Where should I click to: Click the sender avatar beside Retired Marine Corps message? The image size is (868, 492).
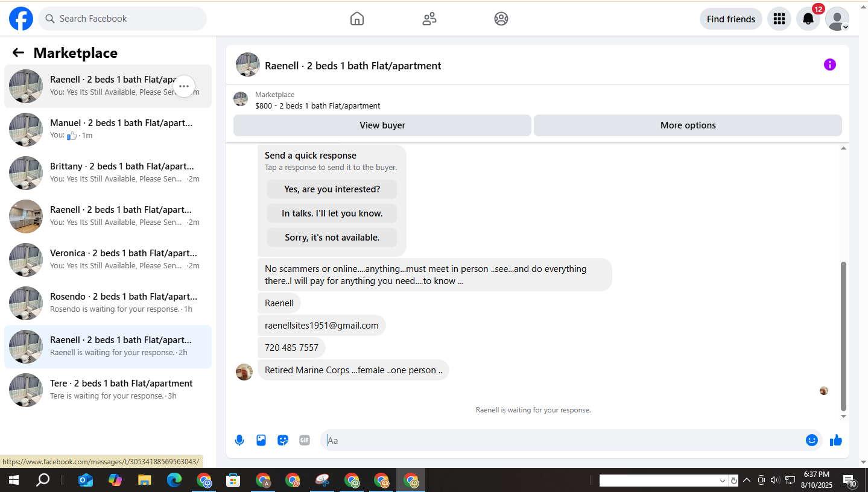tap(244, 372)
